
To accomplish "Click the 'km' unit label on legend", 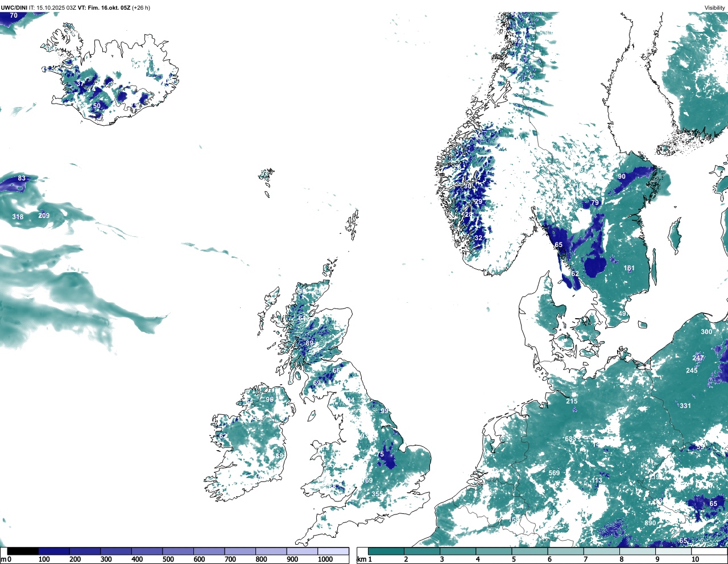I will click(x=362, y=559).
